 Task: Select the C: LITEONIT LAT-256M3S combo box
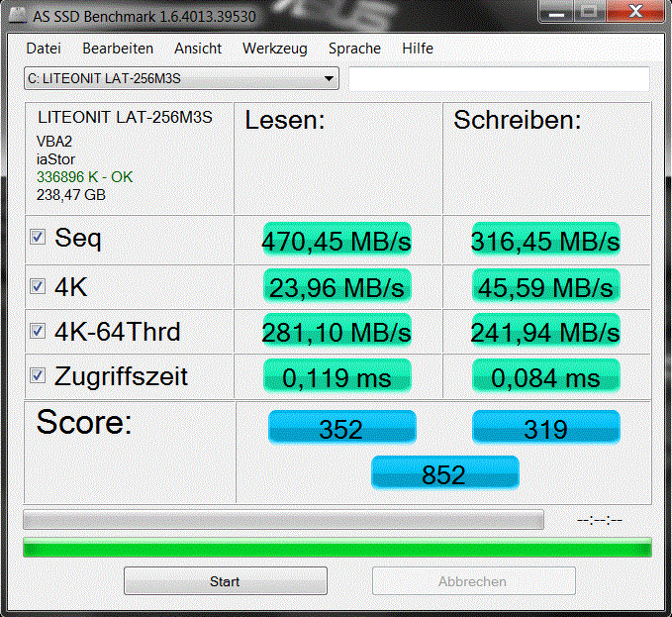[x=181, y=78]
